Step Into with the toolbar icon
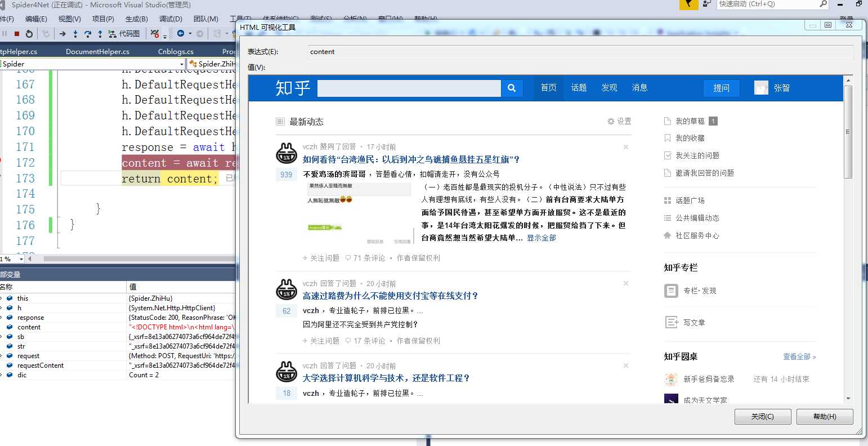 [75, 34]
